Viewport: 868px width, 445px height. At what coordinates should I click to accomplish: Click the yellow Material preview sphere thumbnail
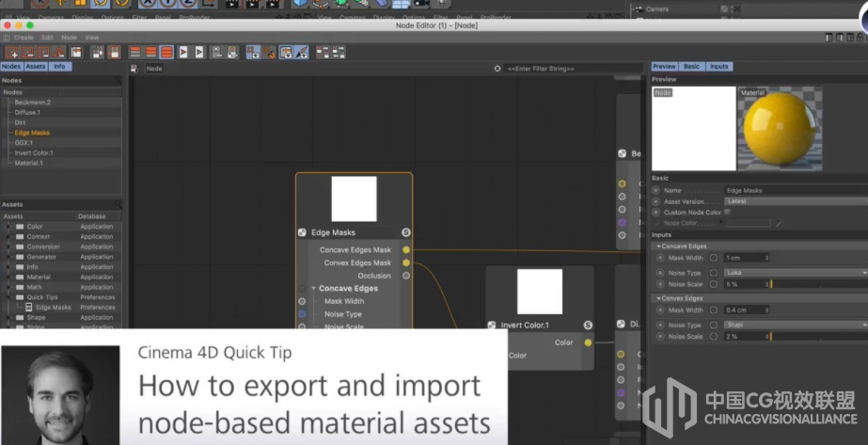click(780, 128)
